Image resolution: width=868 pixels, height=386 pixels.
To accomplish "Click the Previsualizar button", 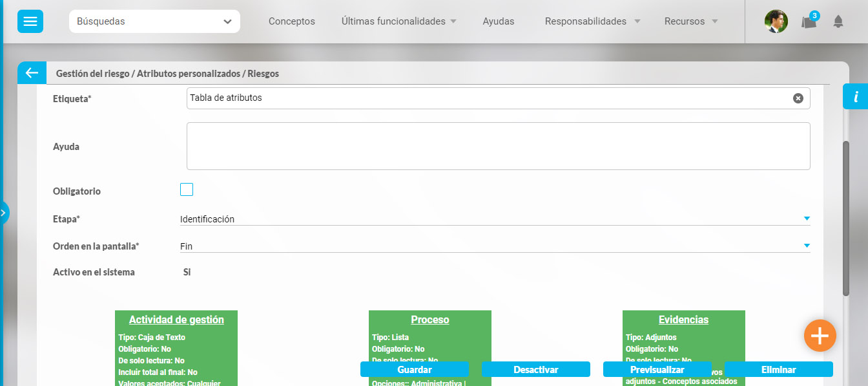I will click(657, 369).
